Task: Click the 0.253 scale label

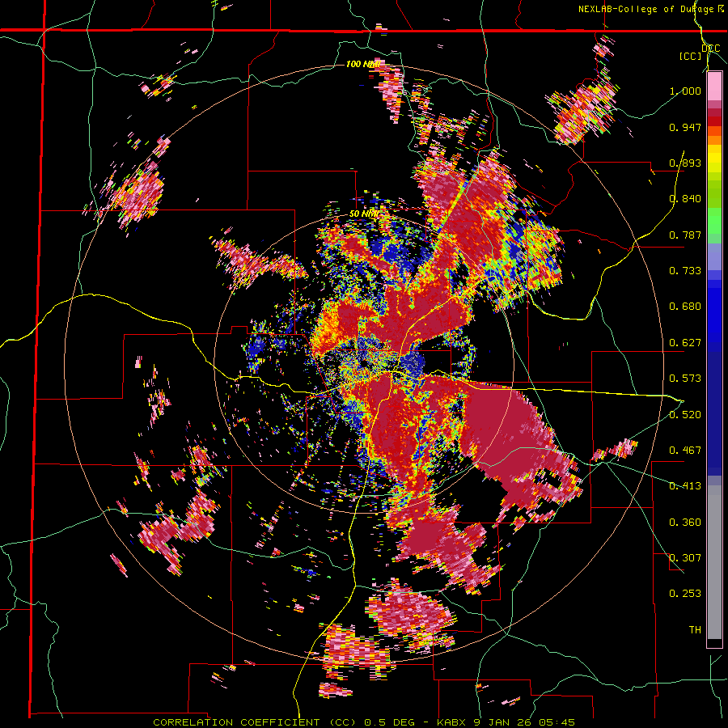Action: 685,594
